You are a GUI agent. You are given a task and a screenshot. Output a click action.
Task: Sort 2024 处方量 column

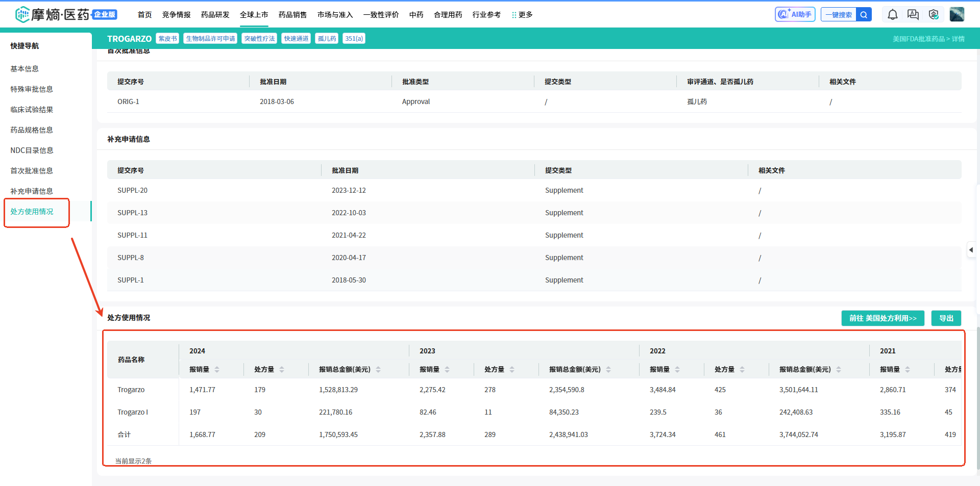coord(282,369)
